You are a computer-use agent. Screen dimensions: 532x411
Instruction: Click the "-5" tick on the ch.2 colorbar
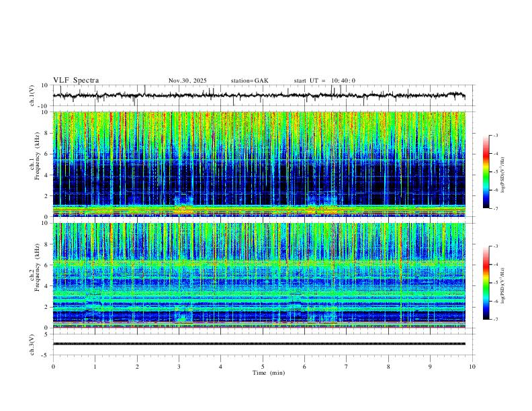tap(495, 283)
